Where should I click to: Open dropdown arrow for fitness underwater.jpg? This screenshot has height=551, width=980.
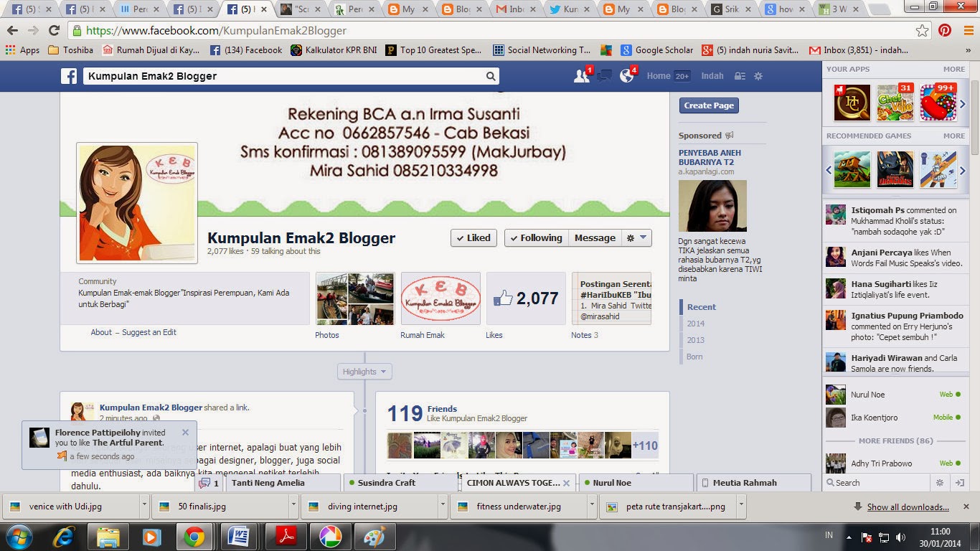[x=593, y=507]
